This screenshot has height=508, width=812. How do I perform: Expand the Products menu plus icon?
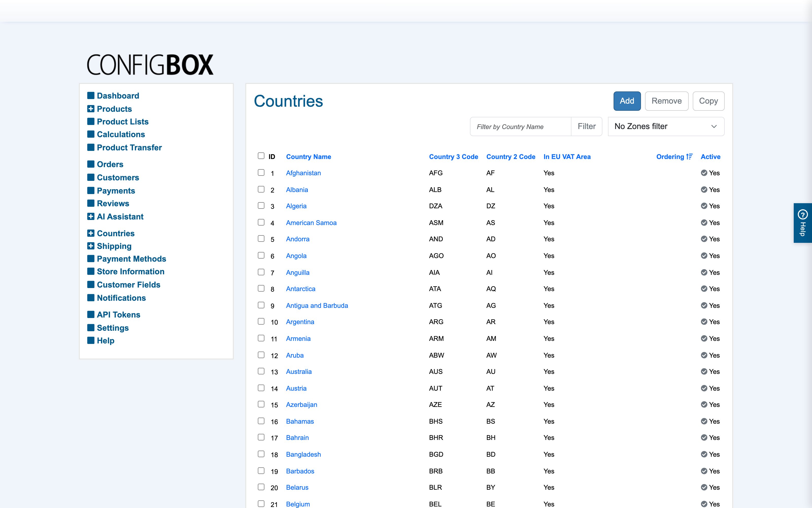[91, 108]
